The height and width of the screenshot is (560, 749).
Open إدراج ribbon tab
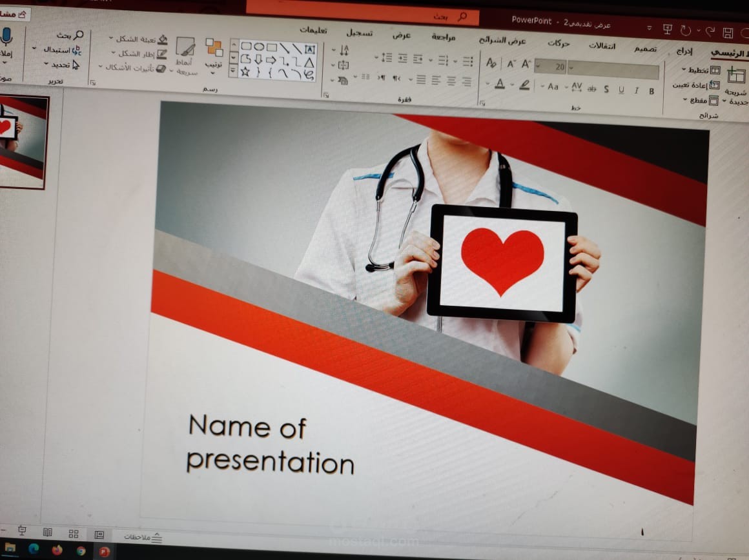pos(684,51)
